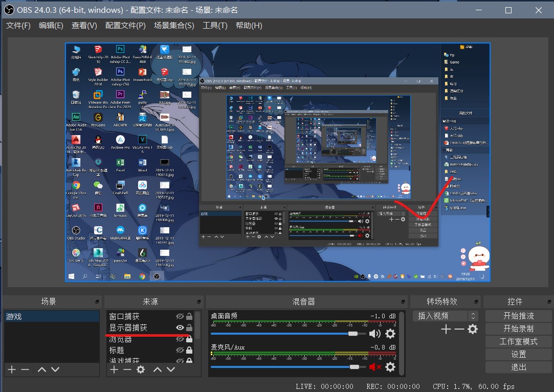Viewport: 554px width, 392px height.
Task: Click the 开始推流 button
Action: click(518, 316)
